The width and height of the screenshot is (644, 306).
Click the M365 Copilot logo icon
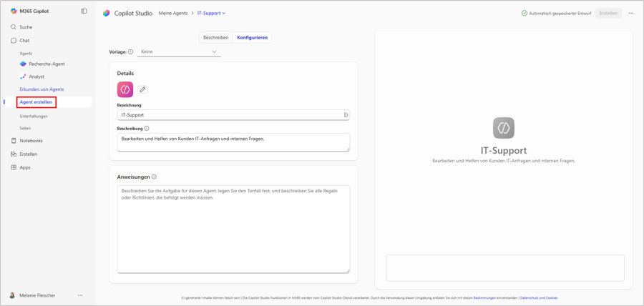click(x=14, y=11)
